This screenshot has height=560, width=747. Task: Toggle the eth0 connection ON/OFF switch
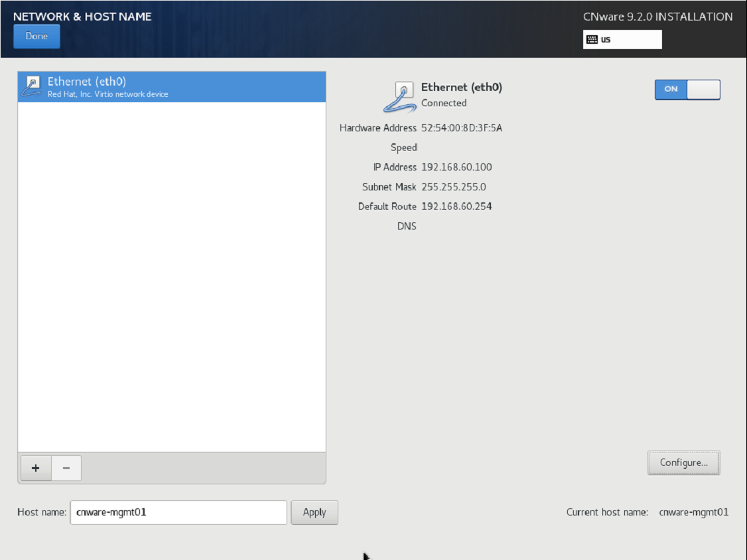pyautogui.click(x=687, y=89)
